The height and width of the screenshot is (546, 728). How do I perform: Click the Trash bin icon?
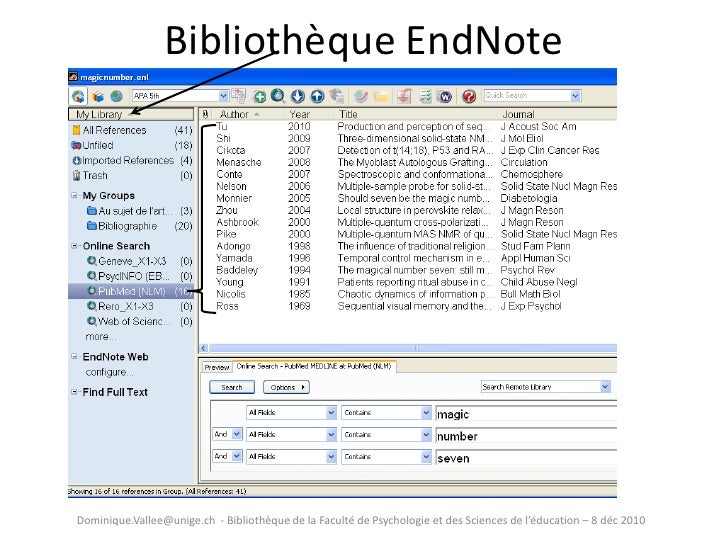pyautogui.click(x=77, y=176)
